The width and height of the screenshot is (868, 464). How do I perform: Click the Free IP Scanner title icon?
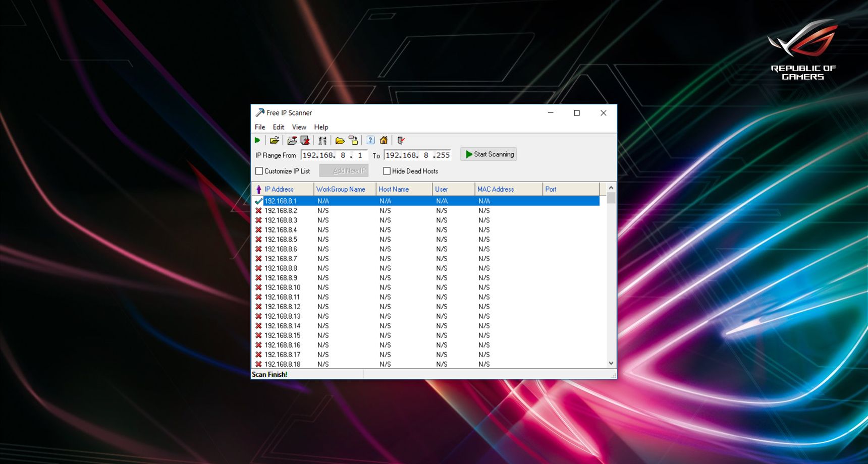coord(260,112)
